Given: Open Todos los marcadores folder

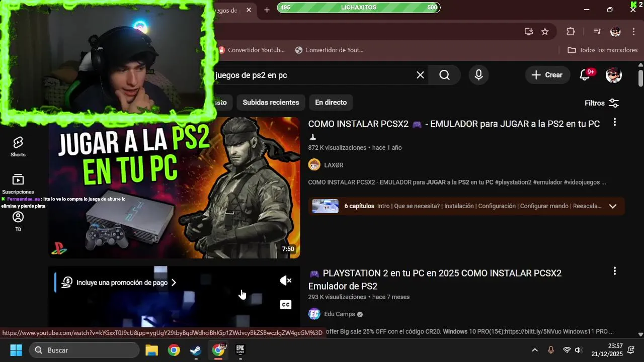Looking at the screenshot, I should click(603, 50).
